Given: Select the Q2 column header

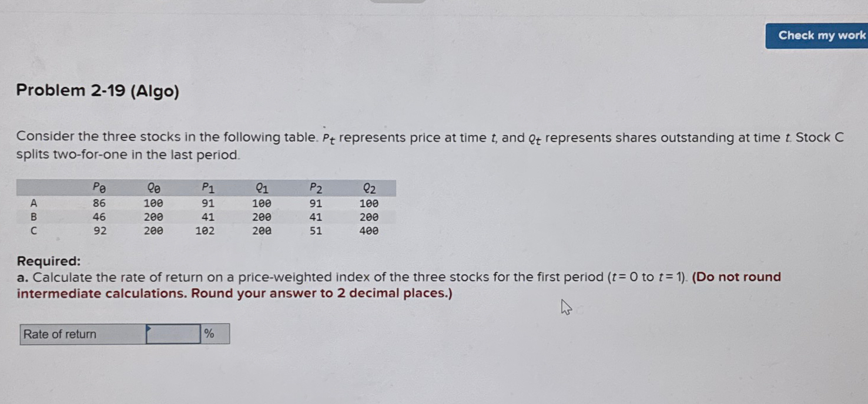Looking at the screenshot, I should pos(368,188).
